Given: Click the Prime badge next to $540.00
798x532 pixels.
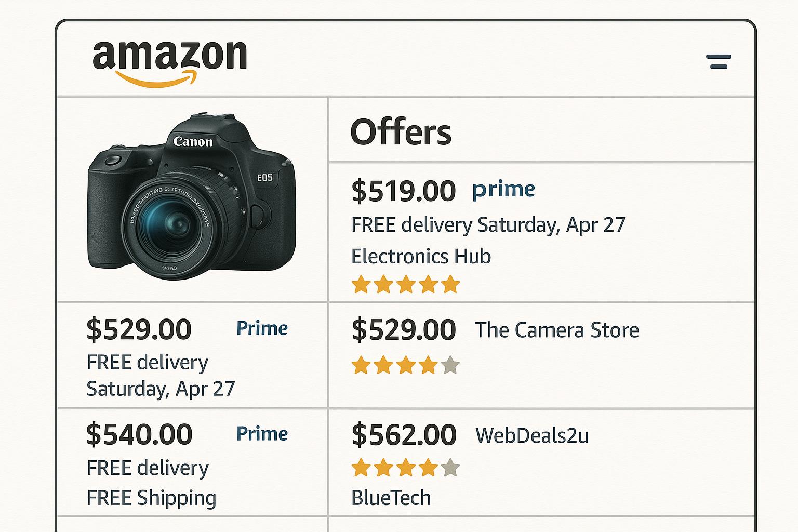Looking at the screenshot, I should point(262,433).
